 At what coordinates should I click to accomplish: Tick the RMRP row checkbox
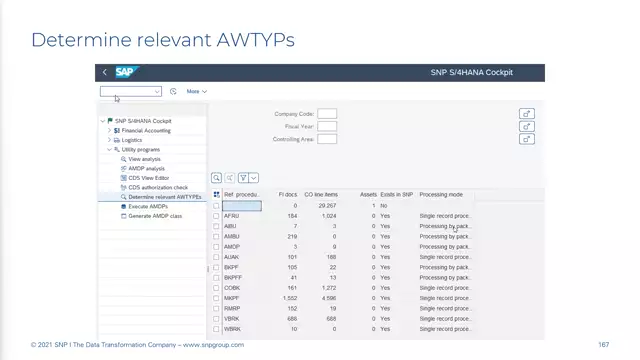pos(216,309)
